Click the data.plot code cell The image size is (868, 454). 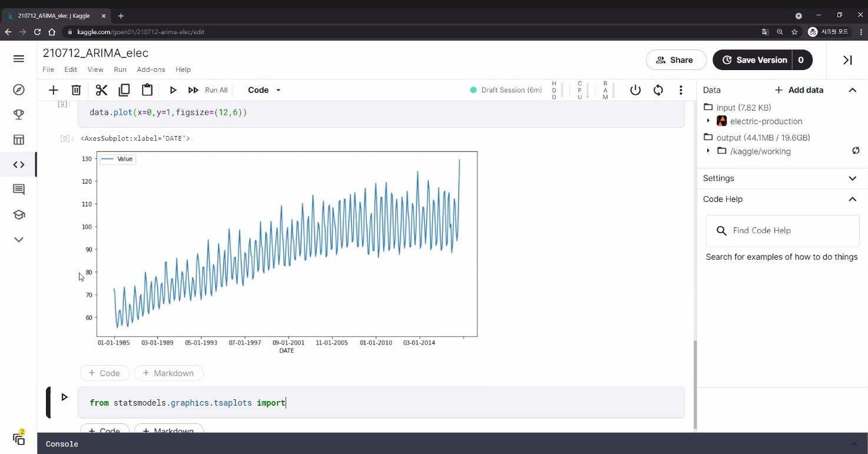381,112
